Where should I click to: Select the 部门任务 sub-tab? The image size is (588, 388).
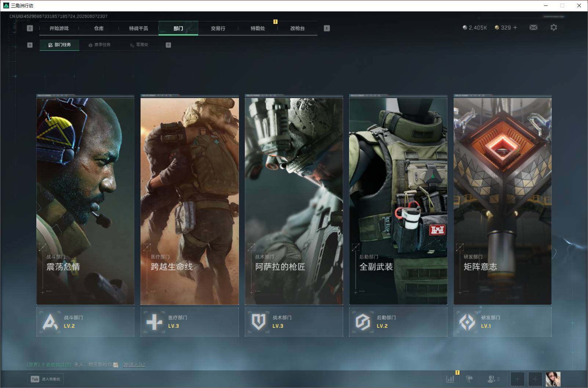click(x=59, y=45)
